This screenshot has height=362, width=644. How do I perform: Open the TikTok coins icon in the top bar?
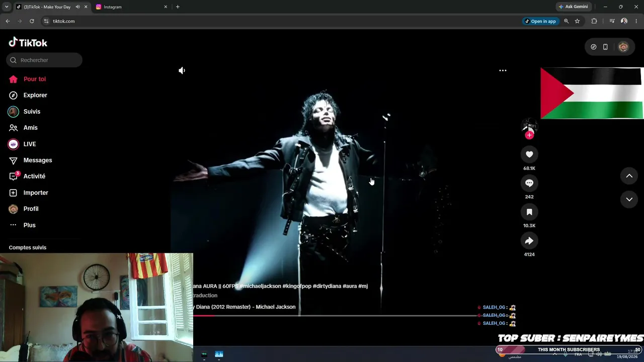point(594,47)
